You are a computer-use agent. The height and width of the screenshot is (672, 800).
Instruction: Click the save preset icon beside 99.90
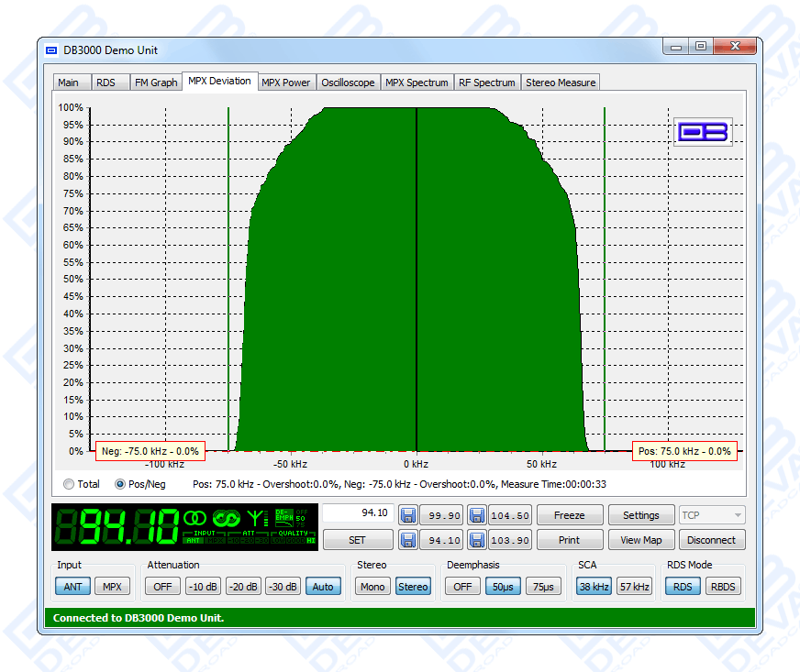tap(408, 515)
